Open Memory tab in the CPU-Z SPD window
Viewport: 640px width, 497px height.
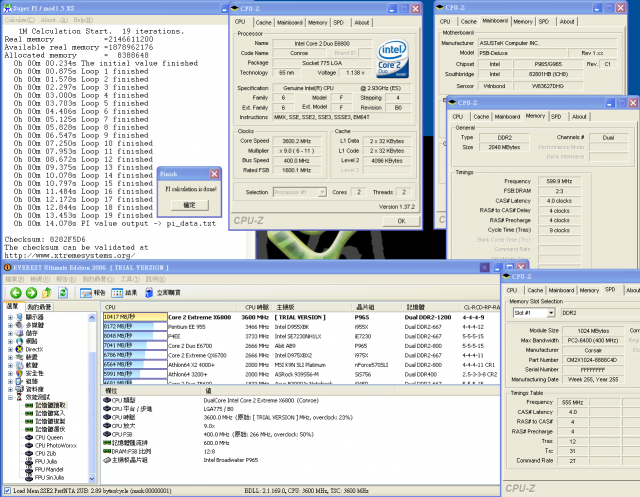[x=589, y=291]
